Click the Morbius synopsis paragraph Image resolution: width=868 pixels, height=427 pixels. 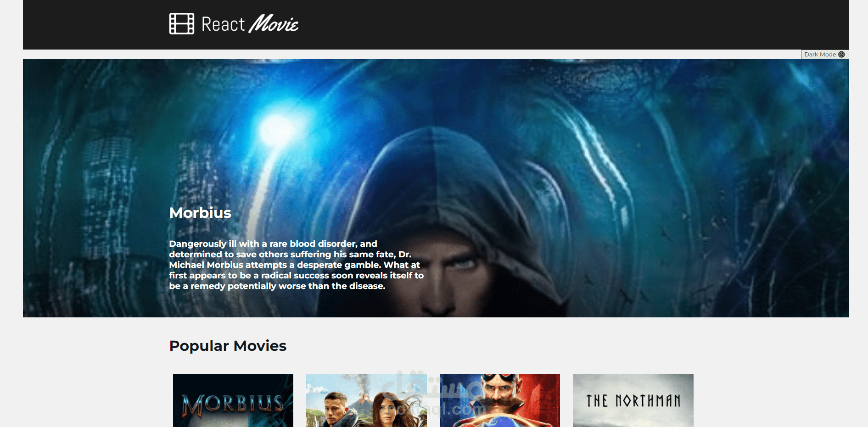pos(296,265)
